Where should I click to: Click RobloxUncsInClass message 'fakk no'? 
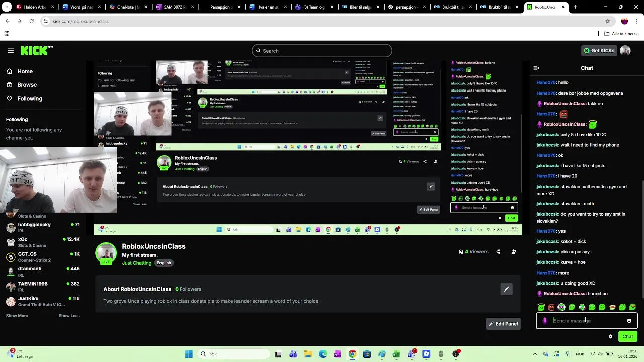573,104
